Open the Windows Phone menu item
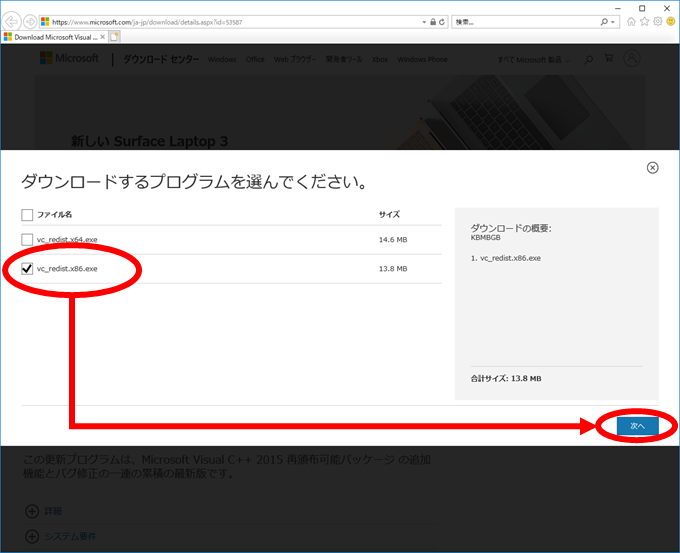680x553 pixels. tap(422, 59)
